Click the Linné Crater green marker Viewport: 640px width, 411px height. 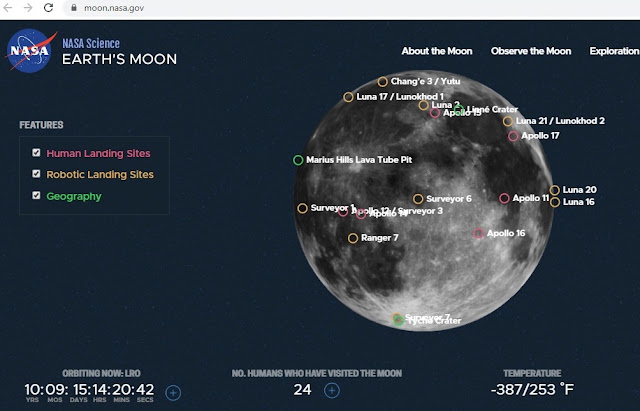coord(459,109)
